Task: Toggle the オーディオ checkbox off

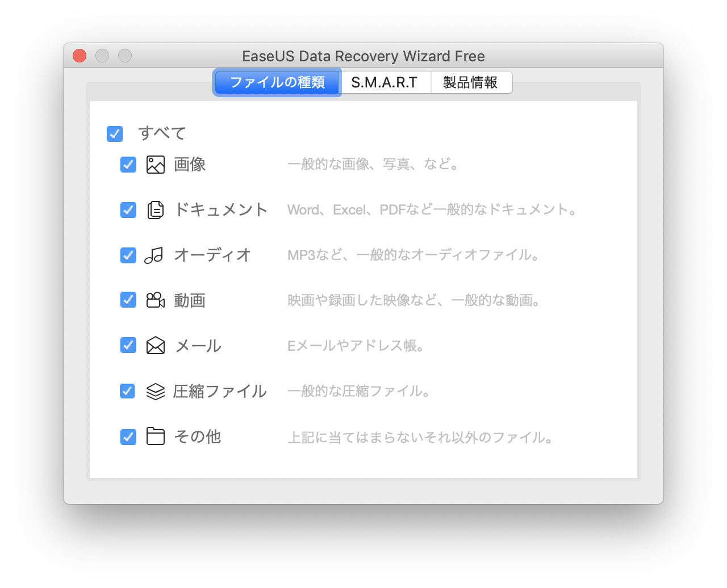Action: tap(128, 255)
